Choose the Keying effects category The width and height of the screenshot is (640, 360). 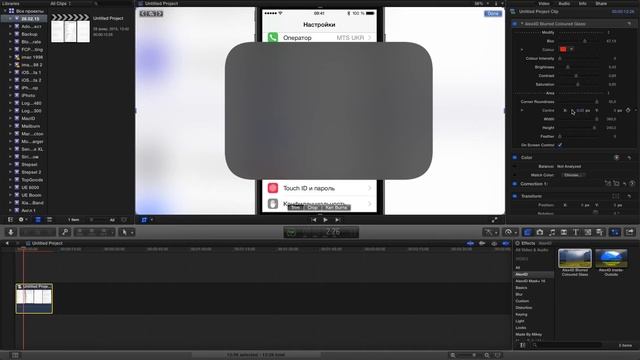(522, 314)
